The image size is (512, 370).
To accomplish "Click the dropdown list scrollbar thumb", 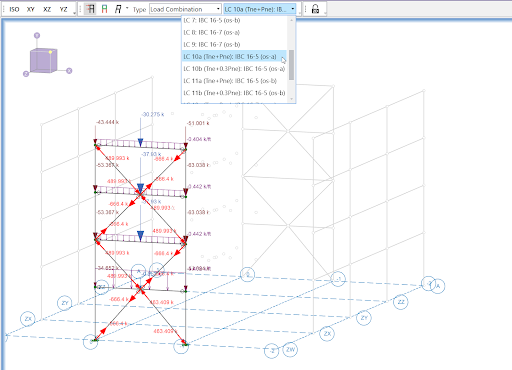I will click(291, 65).
